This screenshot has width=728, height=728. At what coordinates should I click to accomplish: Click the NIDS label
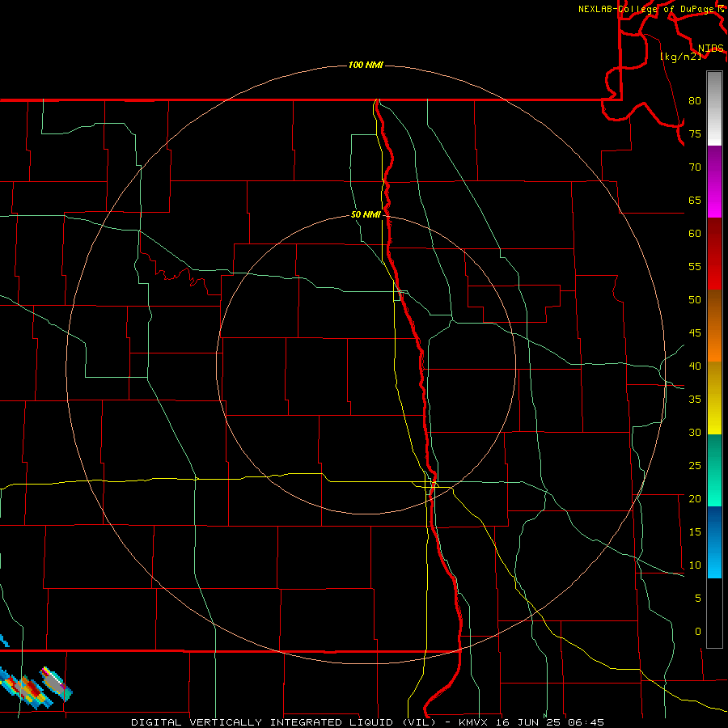click(x=711, y=49)
